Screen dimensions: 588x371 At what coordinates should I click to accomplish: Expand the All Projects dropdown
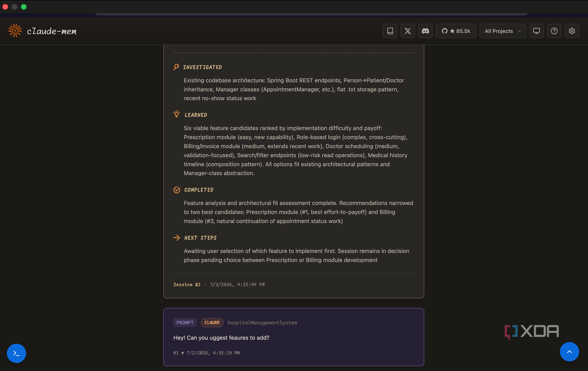(x=503, y=31)
